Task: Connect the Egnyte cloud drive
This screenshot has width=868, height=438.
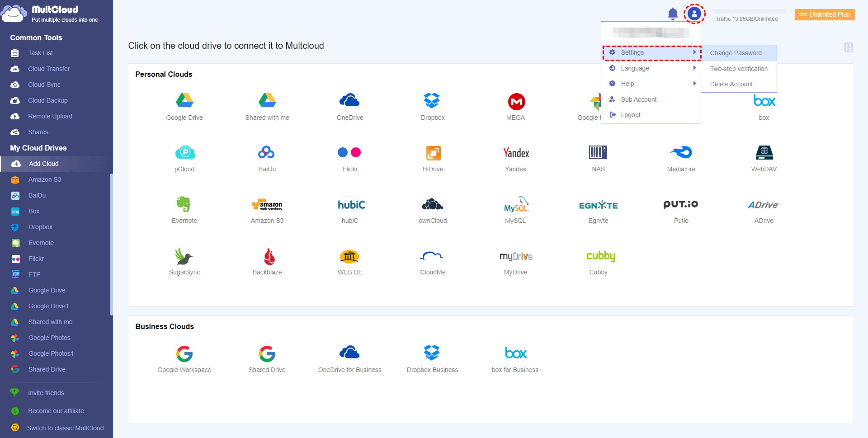Action: pyautogui.click(x=598, y=205)
